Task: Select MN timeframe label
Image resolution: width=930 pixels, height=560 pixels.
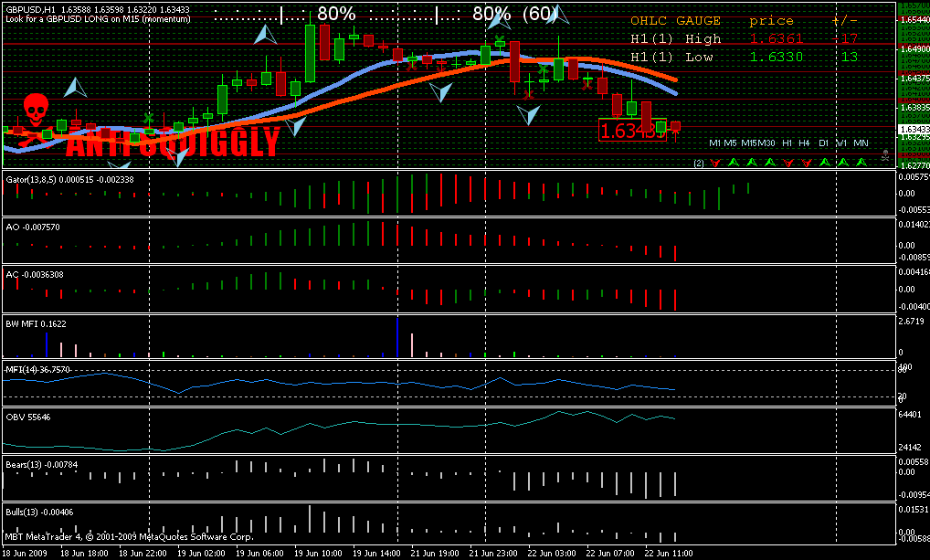Action: pos(861,143)
